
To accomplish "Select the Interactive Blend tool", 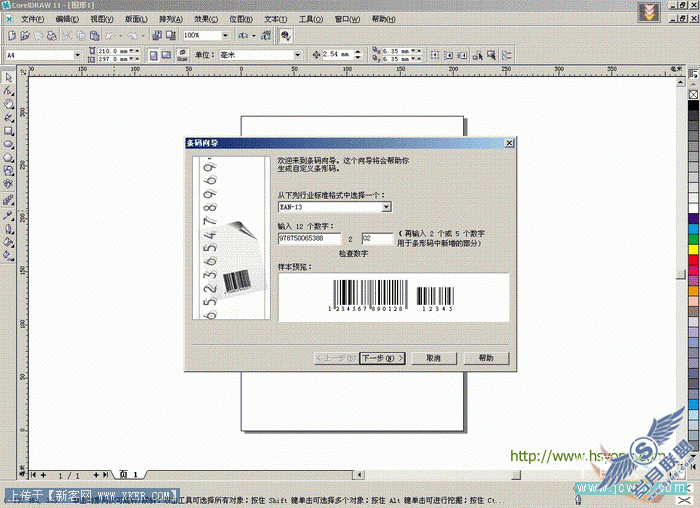I will pyautogui.click(x=8, y=200).
